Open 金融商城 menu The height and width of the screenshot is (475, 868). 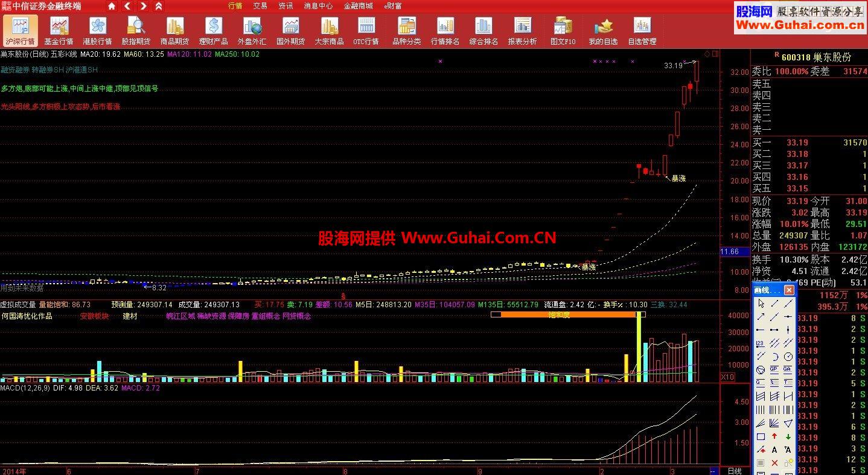[359, 6]
